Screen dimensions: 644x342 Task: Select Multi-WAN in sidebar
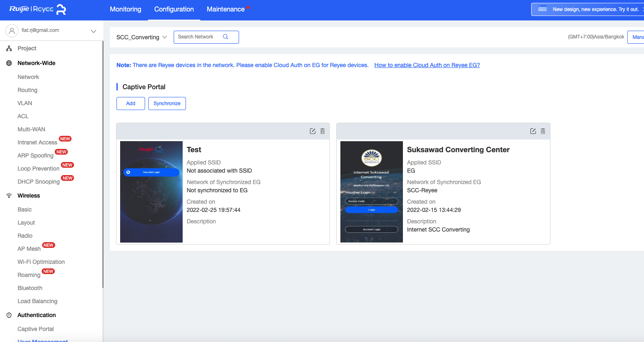pos(31,129)
